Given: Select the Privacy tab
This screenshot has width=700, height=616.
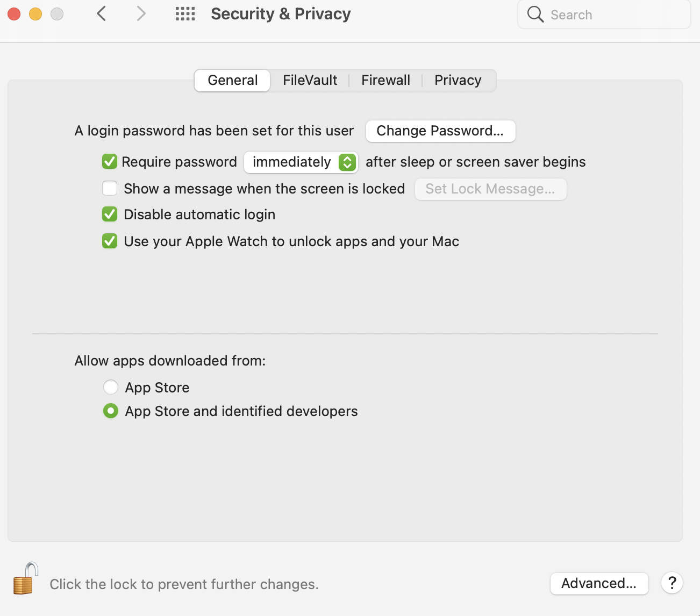Looking at the screenshot, I should 458,81.
